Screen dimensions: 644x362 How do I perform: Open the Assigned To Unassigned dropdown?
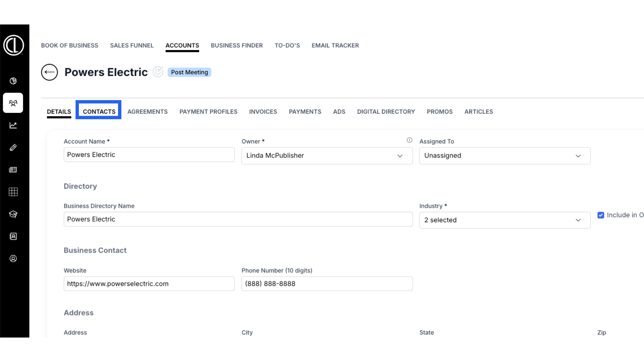tap(504, 156)
